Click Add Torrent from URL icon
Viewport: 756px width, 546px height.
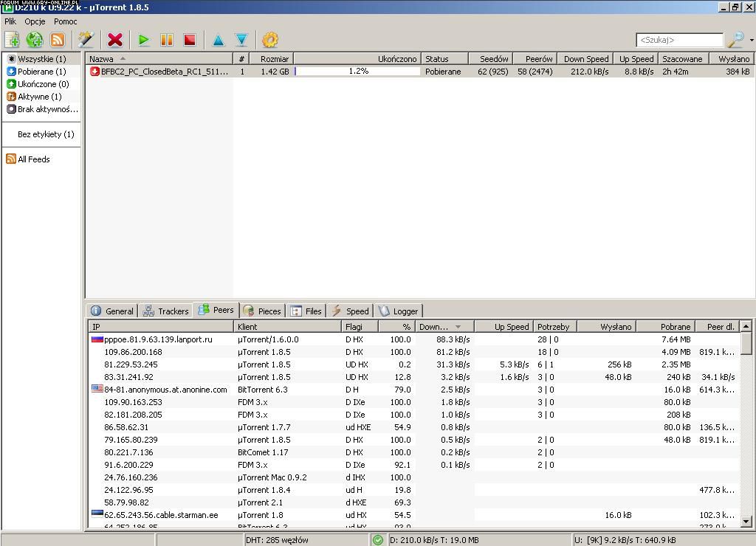coord(35,40)
